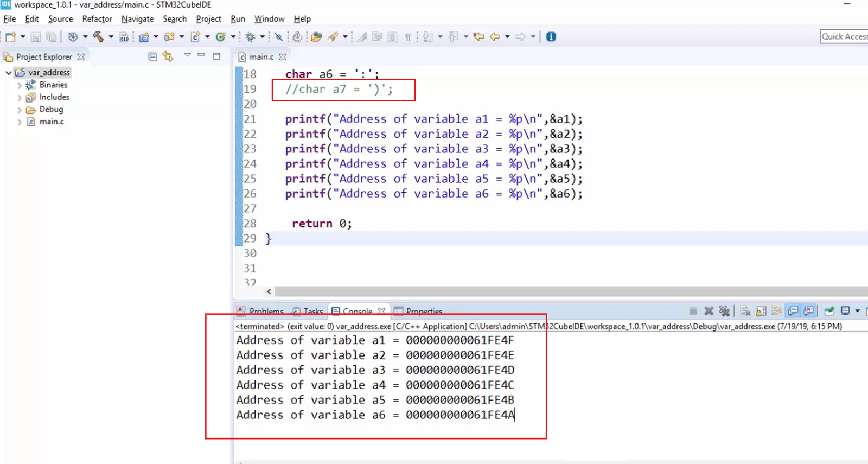This screenshot has height=464, width=868.
Task: Click the Back navigation arrow
Action: (495, 37)
